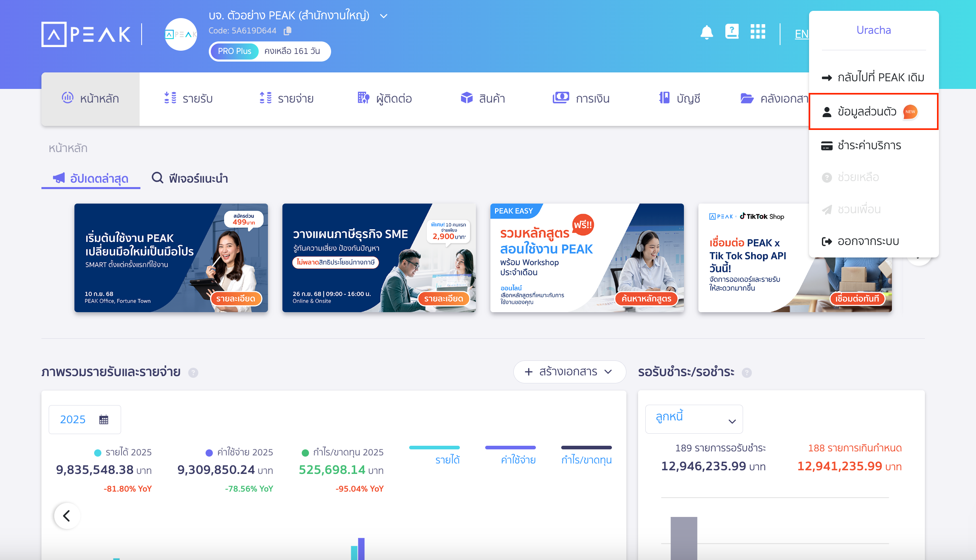
Task: Click the บัญชี book icon
Action: click(664, 98)
